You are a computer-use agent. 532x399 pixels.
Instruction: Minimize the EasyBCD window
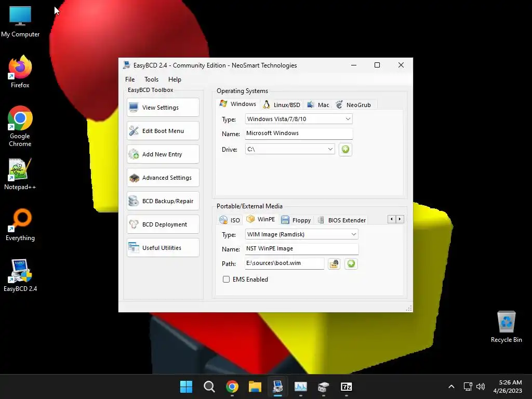(354, 65)
